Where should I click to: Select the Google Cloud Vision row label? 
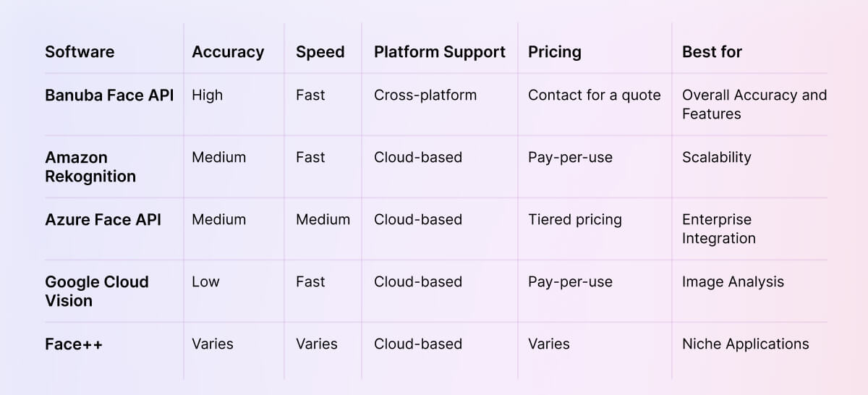97,291
